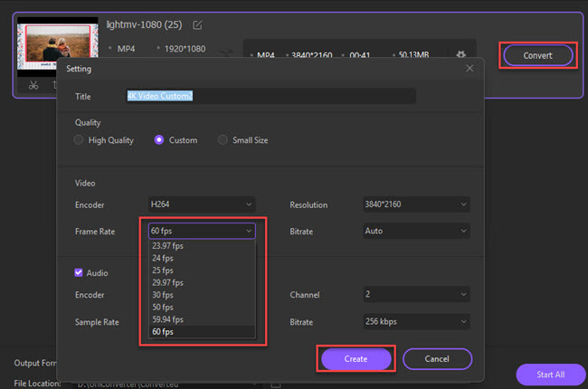
Task: Select the Small Size radio option
Action: pyautogui.click(x=223, y=140)
